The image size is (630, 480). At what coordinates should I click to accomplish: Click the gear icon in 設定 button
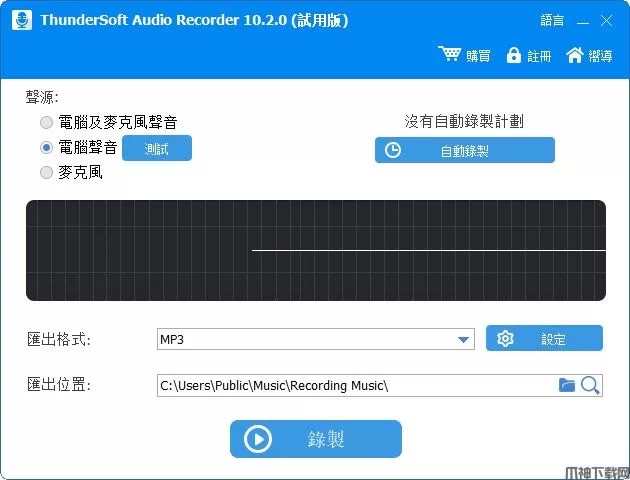point(505,339)
